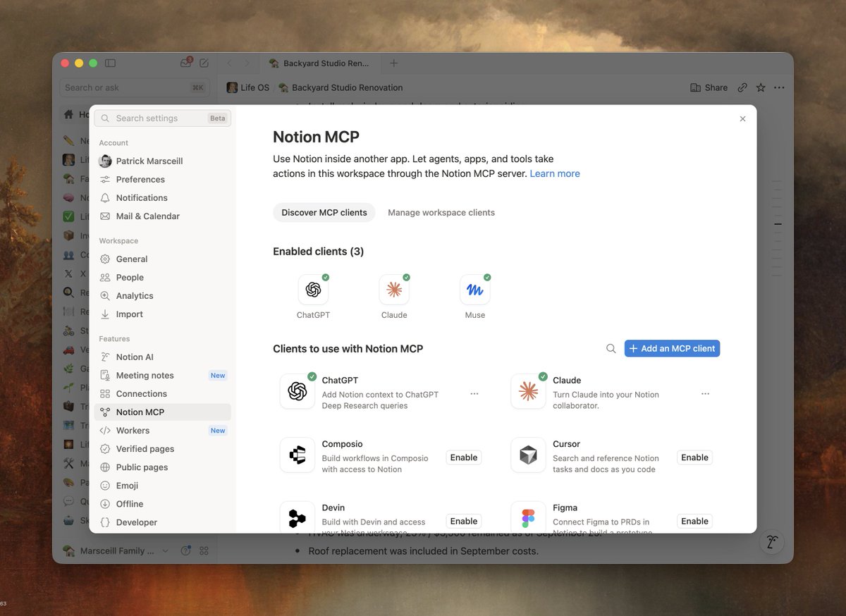Enable the Composio client

click(x=464, y=457)
